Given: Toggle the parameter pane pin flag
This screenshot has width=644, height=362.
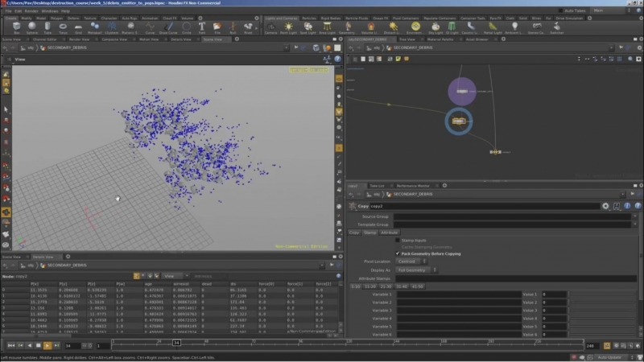Looking at the screenshot, I should click(x=633, y=194).
